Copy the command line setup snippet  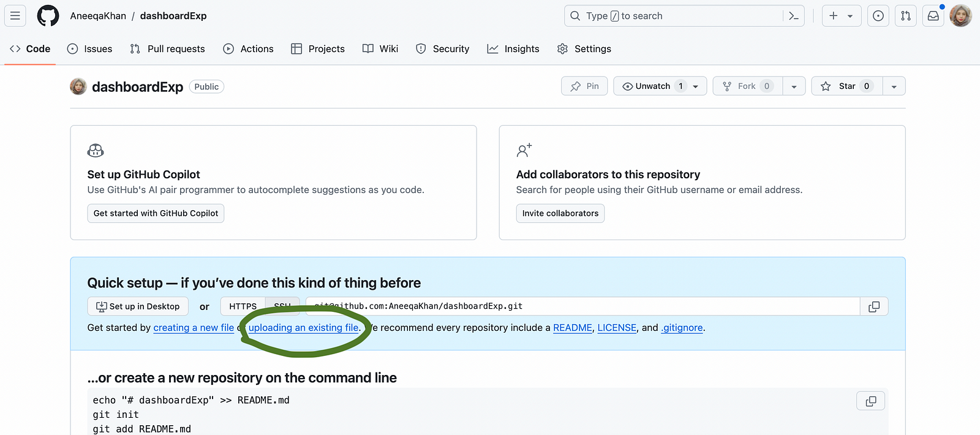click(870, 401)
